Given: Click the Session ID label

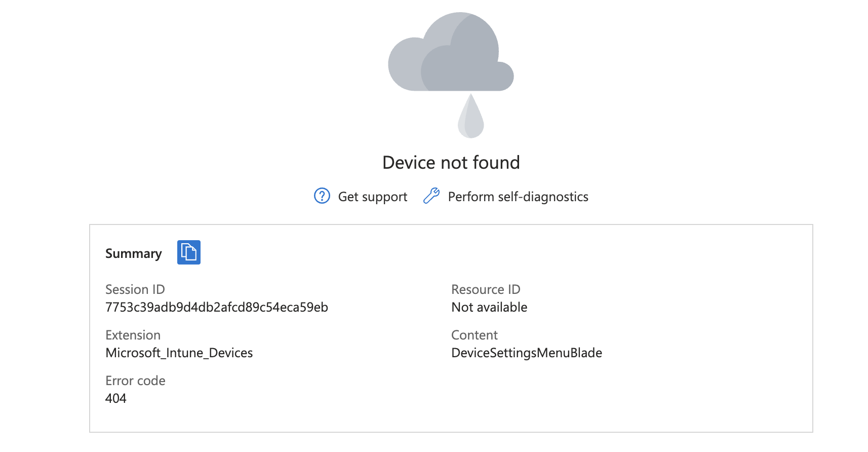Looking at the screenshot, I should (135, 289).
